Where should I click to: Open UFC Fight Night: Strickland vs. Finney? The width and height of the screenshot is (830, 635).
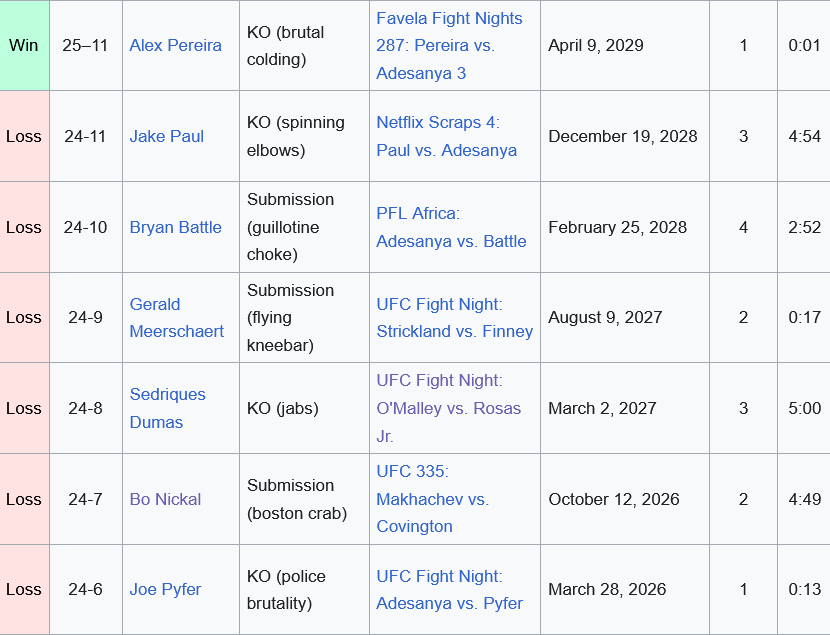pyautogui.click(x=454, y=318)
